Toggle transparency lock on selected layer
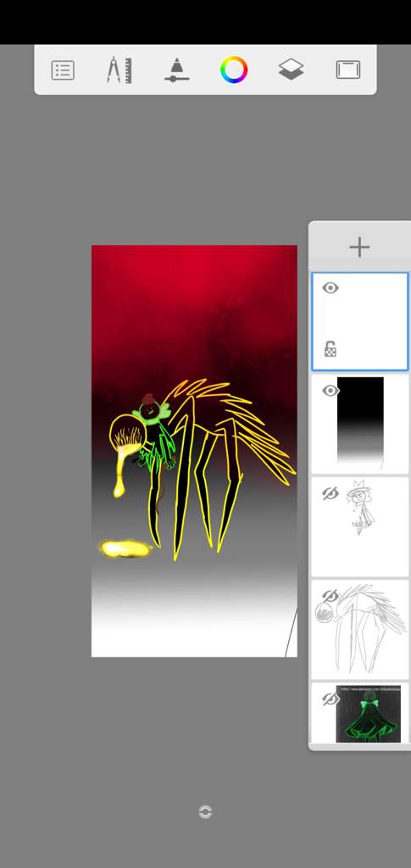Image resolution: width=411 pixels, height=868 pixels. click(330, 350)
